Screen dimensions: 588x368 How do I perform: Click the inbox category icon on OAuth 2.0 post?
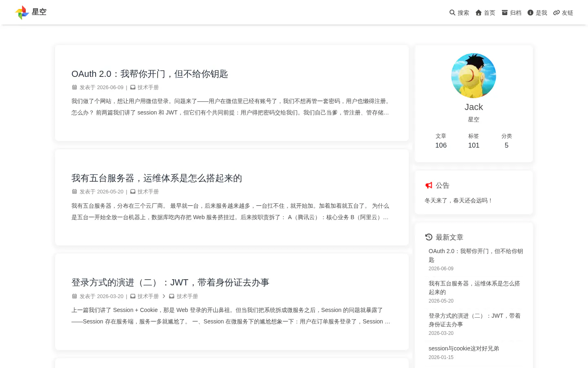133,87
